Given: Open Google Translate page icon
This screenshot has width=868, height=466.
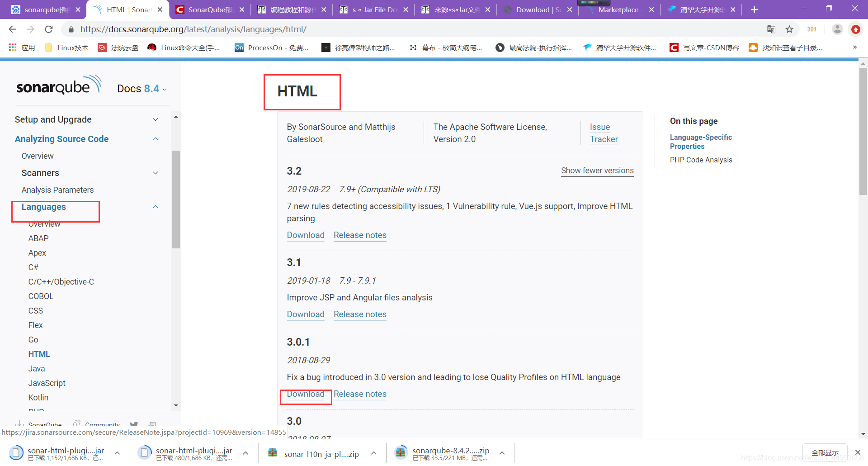Looking at the screenshot, I should [771, 29].
